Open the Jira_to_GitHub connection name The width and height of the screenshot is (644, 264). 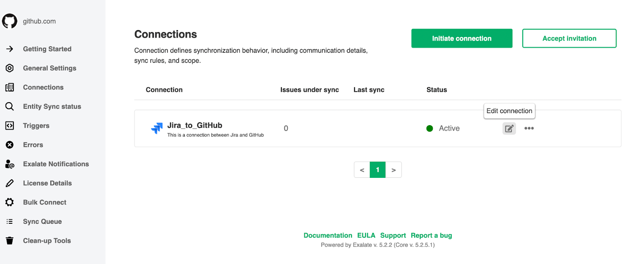pyautogui.click(x=195, y=126)
